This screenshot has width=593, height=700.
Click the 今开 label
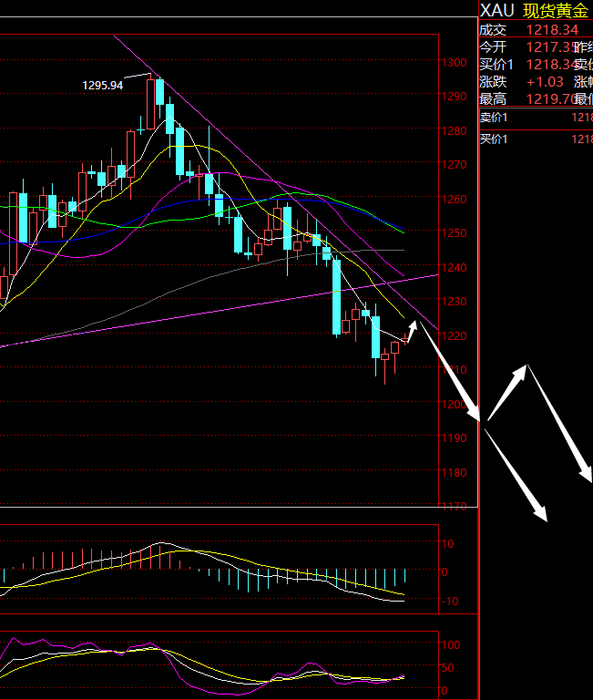point(493,47)
